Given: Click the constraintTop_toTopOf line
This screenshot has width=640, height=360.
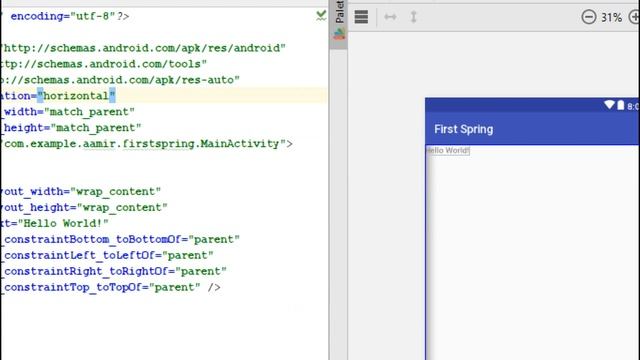Looking at the screenshot, I should [x=110, y=287].
